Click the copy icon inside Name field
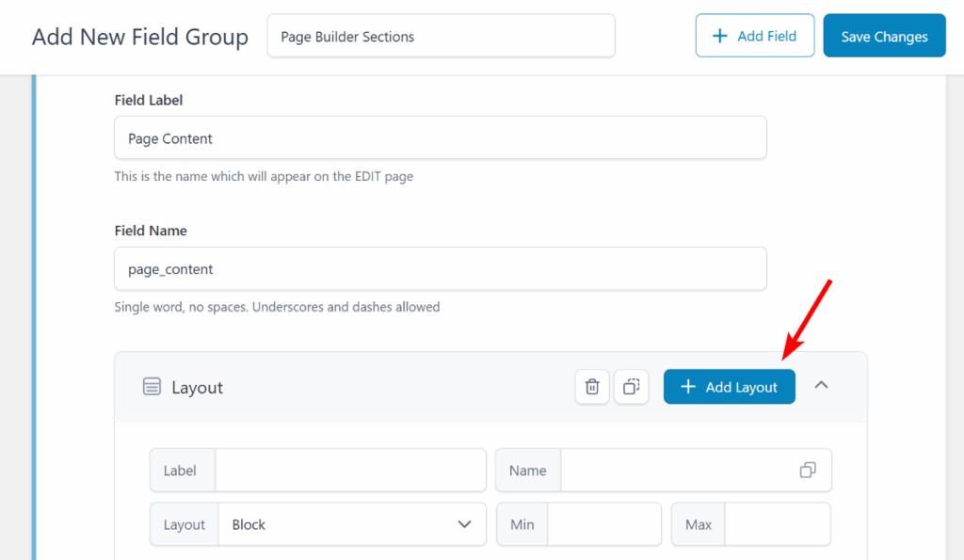Viewport: 964px width, 560px height. [x=808, y=471]
